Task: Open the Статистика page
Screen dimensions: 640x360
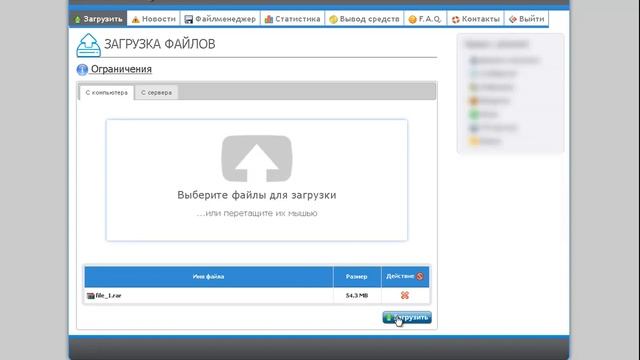Action: click(292, 19)
